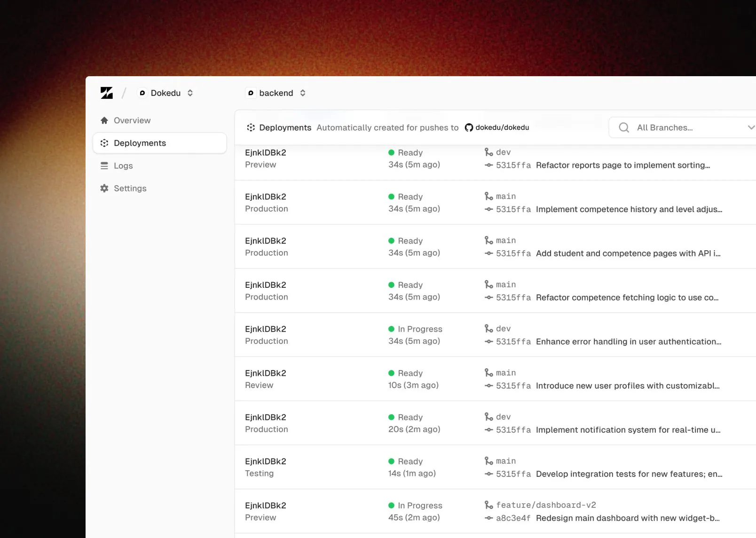Click the Deployments header icon
The height and width of the screenshot is (538, 756).
251,127
